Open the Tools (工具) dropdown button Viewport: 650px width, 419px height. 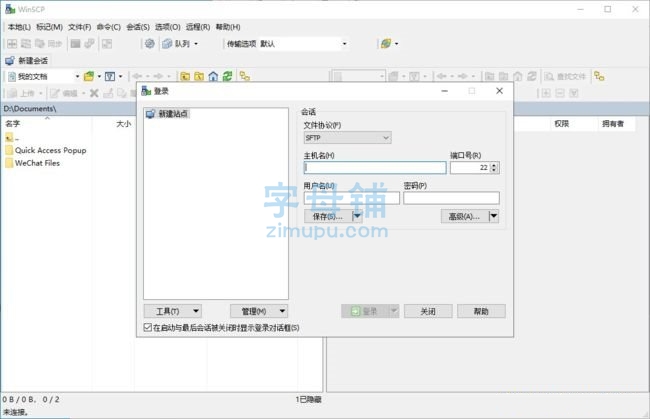[173, 311]
